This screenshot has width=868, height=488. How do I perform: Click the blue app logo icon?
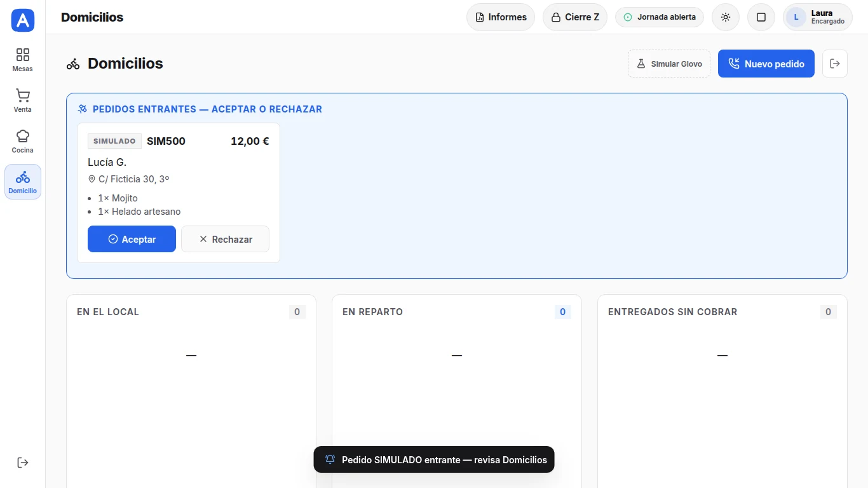point(23,20)
